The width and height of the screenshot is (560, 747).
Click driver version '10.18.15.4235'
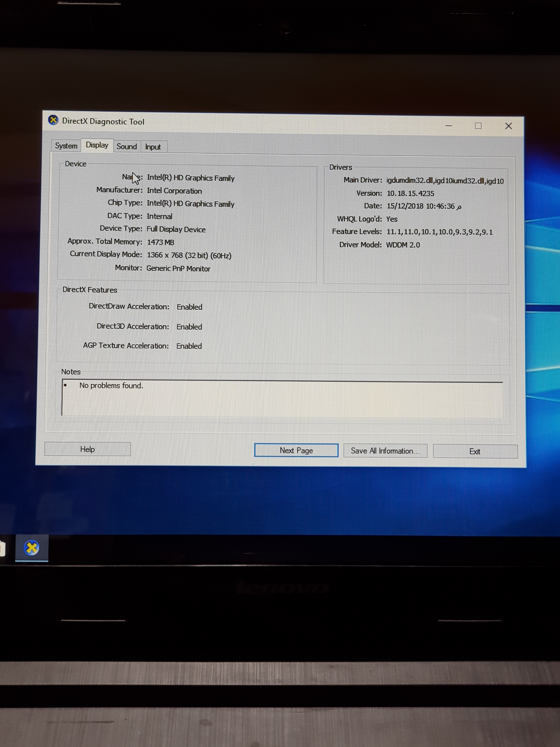pos(410,193)
